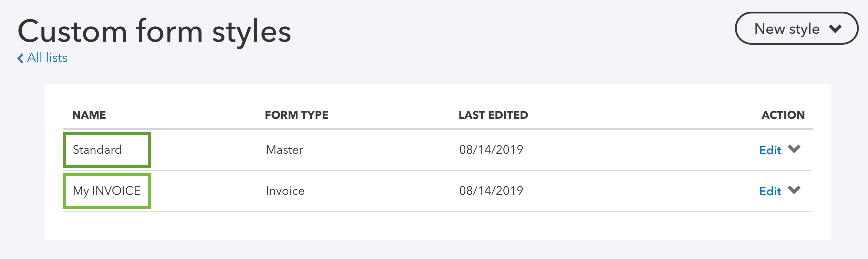The image size is (868, 259).
Task: Expand action arrow for My INVOICE row
Action: click(x=794, y=190)
